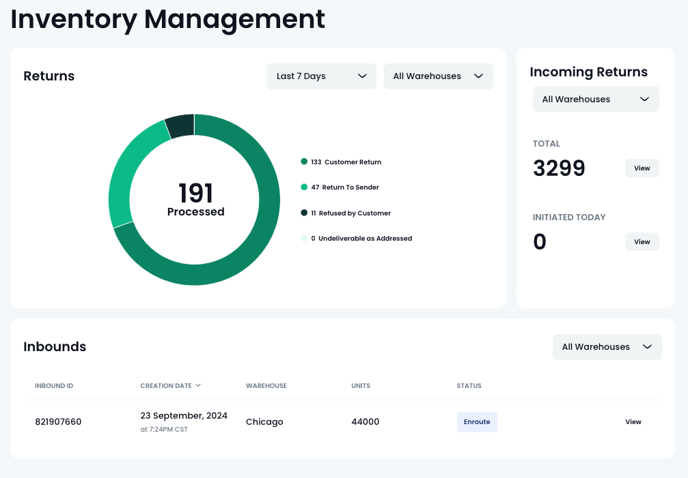Click the 133 Customer Return legend label
688x478 pixels.
click(x=346, y=162)
